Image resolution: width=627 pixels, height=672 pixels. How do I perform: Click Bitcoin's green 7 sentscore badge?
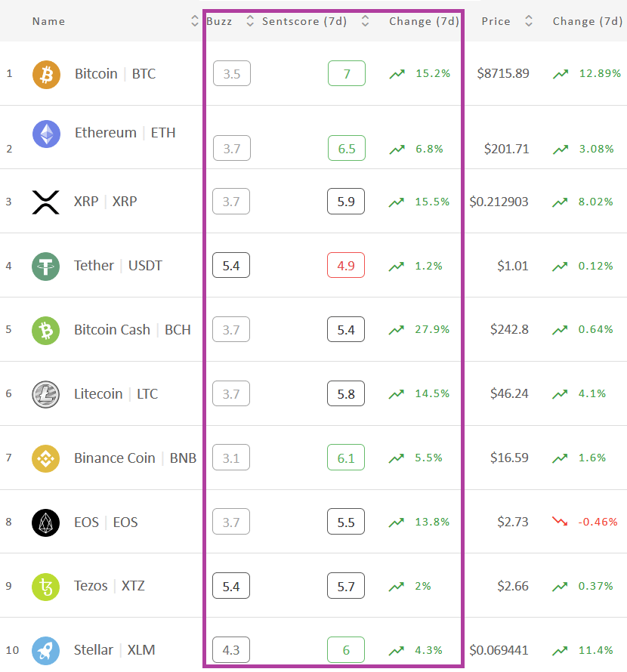[347, 73]
